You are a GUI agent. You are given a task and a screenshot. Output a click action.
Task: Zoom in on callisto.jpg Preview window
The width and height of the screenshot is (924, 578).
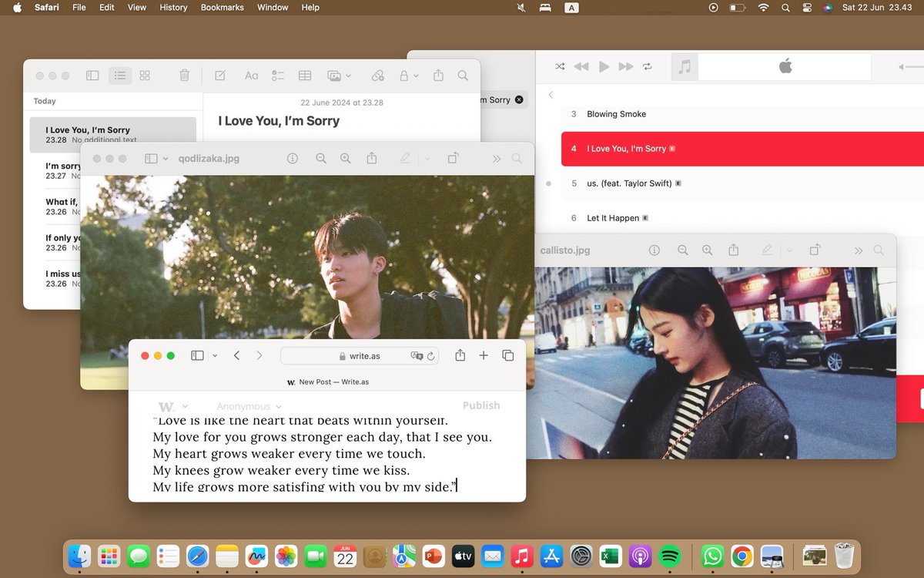(708, 250)
